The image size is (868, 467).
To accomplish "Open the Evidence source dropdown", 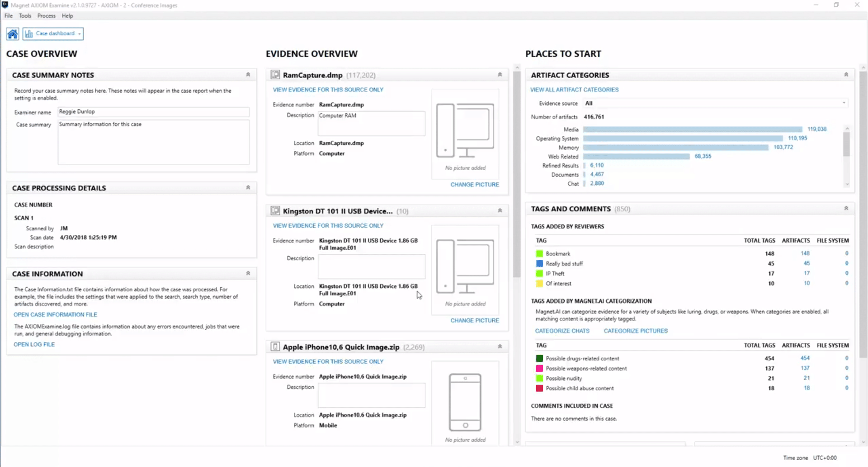I will click(x=715, y=103).
